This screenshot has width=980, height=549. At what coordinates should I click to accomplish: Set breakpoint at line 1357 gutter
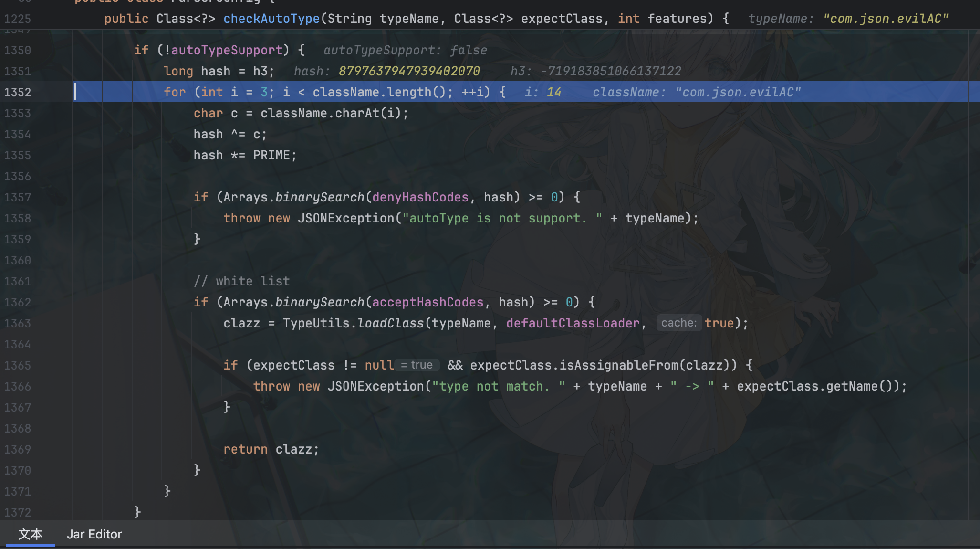pyautogui.click(x=18, y=197)
